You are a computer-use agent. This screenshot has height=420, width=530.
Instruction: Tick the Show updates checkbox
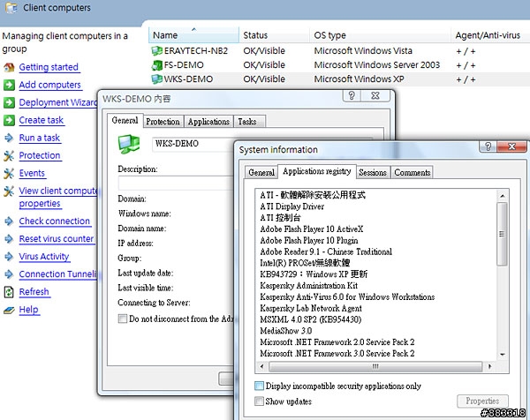click(x=259, y=401)
